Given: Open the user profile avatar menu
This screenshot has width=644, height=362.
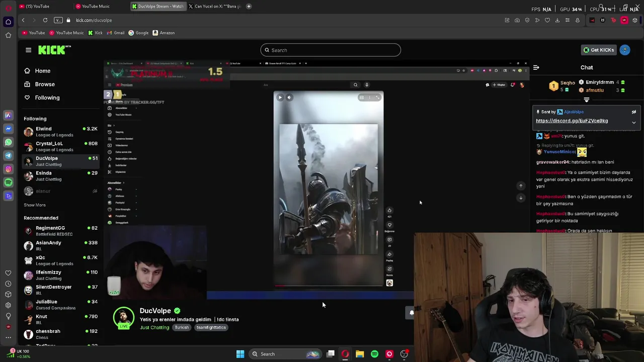Looking at the screenshot, I should (625, 50).
